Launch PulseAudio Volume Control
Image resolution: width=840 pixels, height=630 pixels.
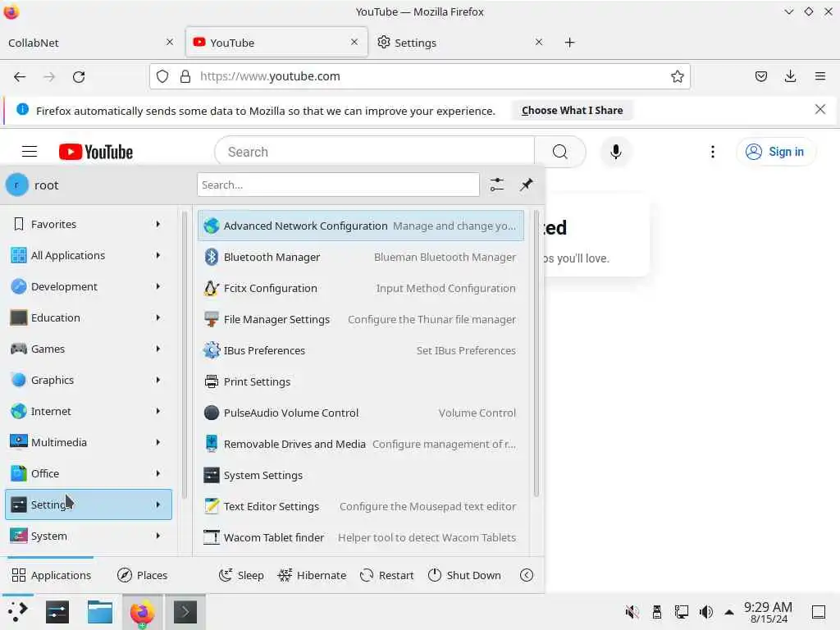361,413
